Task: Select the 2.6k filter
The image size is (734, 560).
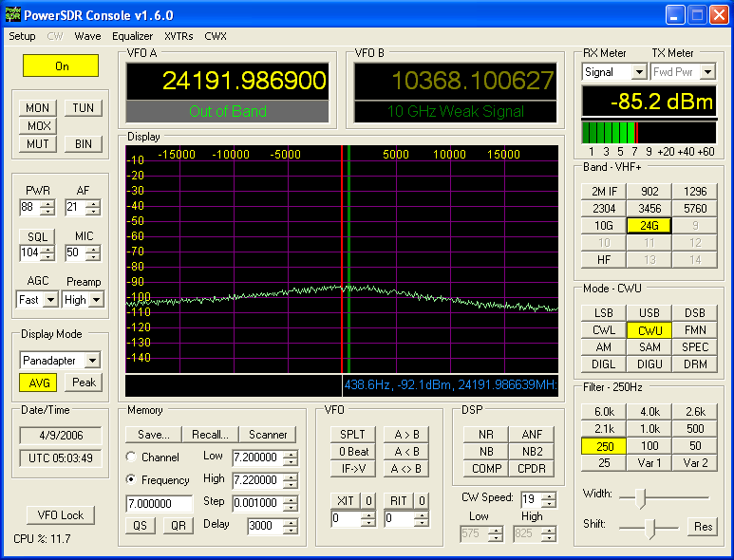Action: pyautogui.click(x=695, y=412)
